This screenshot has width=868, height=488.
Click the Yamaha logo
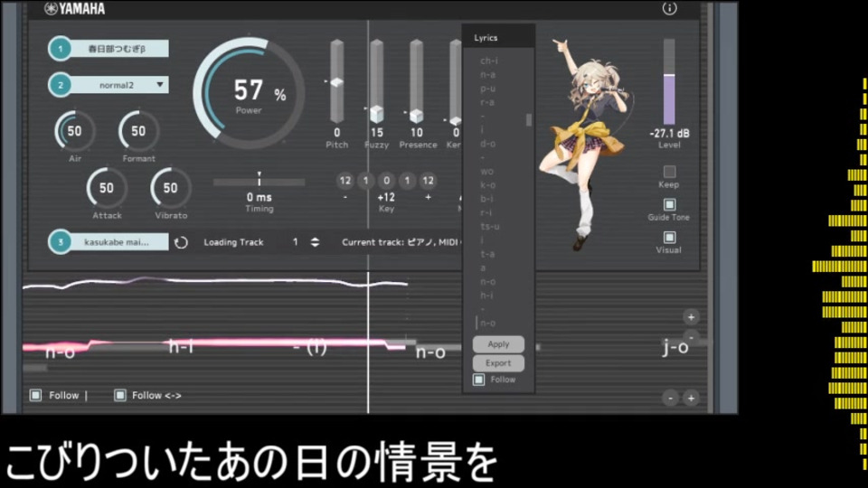(75, 8)
